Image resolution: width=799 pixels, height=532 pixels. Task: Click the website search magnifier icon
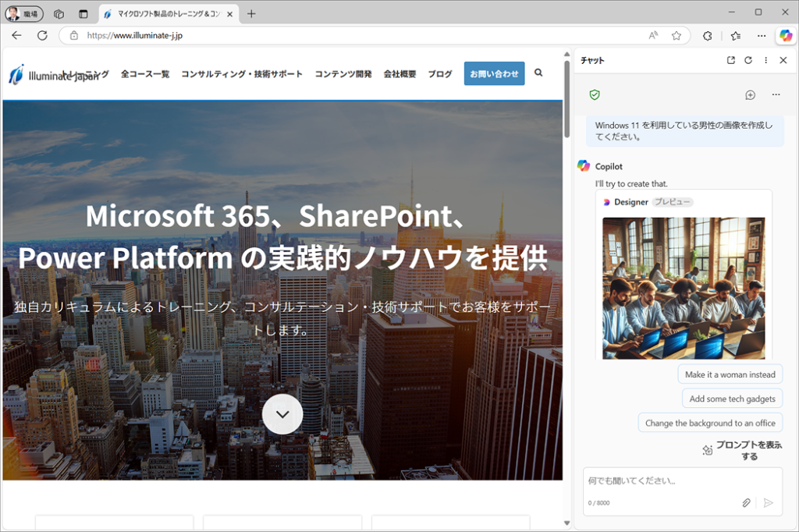tap(538, 73)
